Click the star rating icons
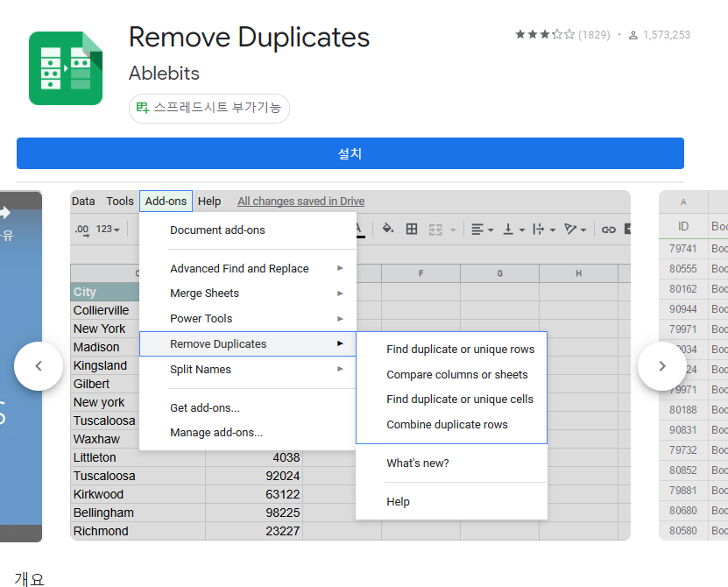The width and height of the screenshot is (728, 587). (x=545, y=34)
